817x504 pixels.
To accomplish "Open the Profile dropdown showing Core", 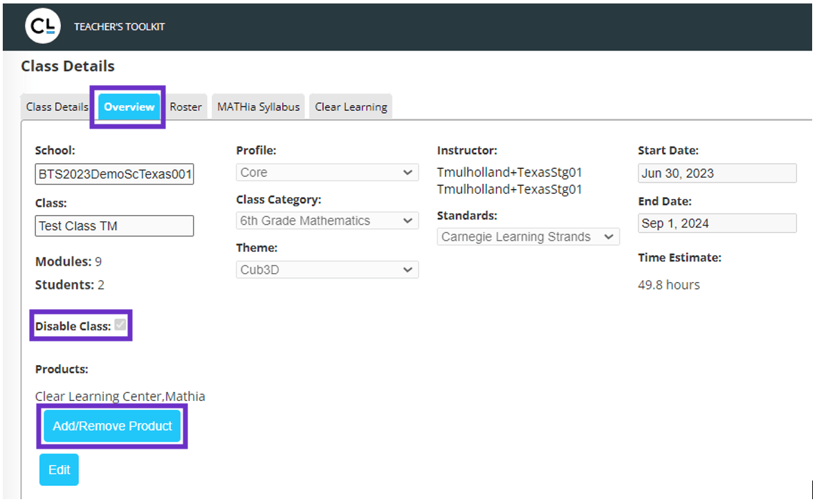I will click(327, 172).
